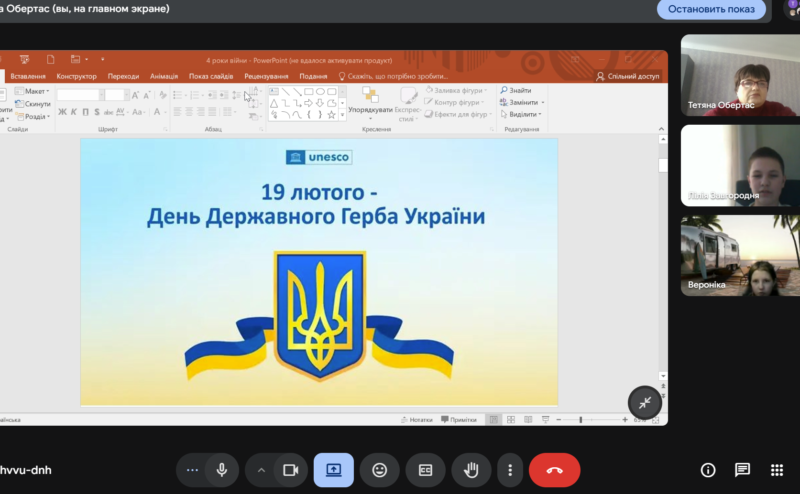Viewport: 800px width, 494px height.
Task: Select Тетяна Обертас video tile
Action: 739,76
